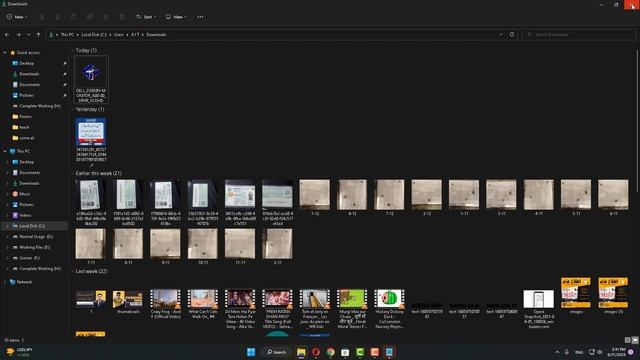Collapse the Quick access tree node

(5, 53)
